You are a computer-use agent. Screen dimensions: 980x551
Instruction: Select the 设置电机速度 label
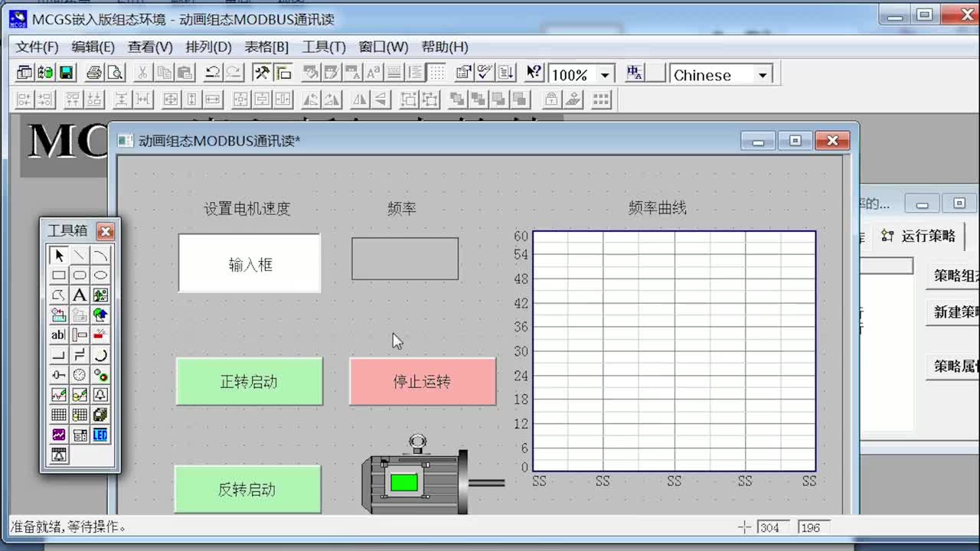247,209
